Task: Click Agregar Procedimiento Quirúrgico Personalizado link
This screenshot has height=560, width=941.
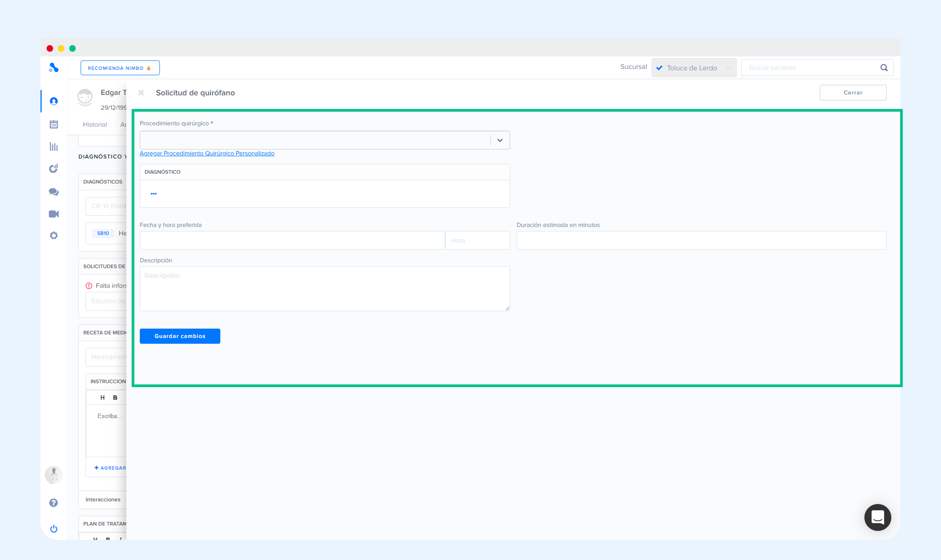Action: click(207, 153)
